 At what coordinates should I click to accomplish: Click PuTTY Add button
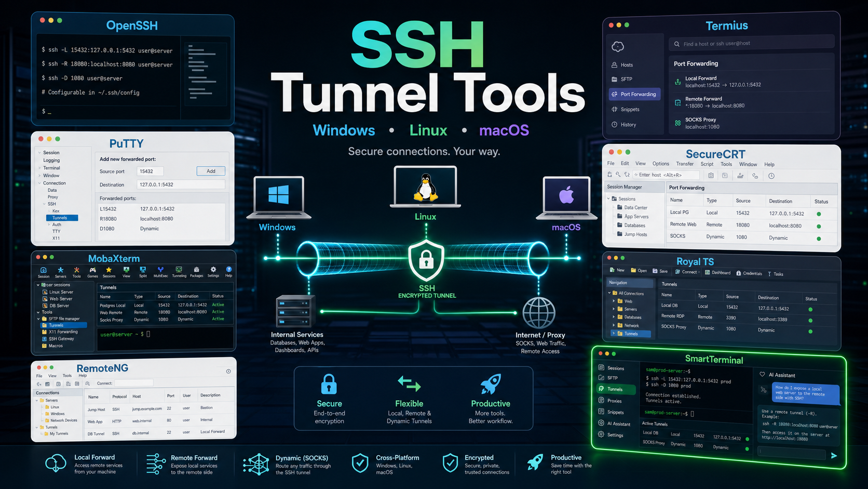(211, 171)
